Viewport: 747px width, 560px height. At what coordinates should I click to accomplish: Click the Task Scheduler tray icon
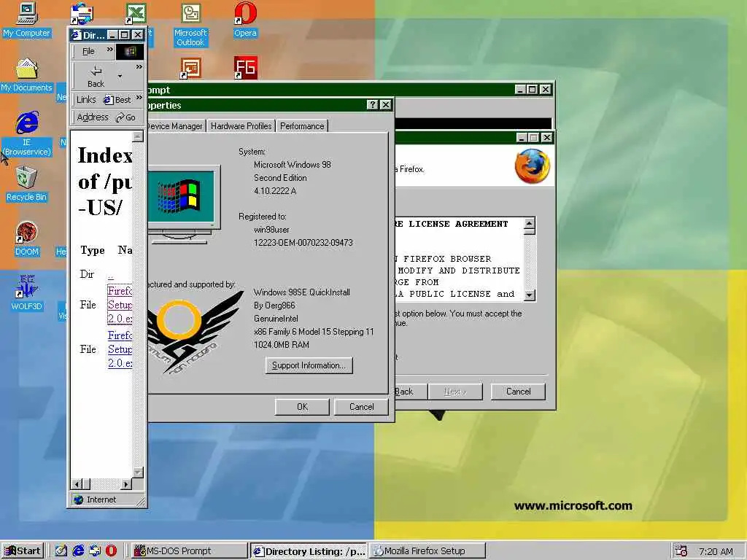click(x=681, y=551)
